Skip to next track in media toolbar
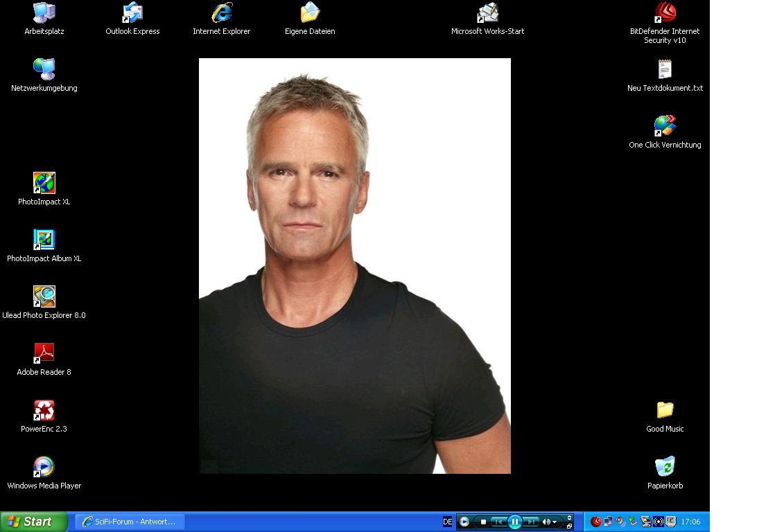Viewport: 784px width, 532px height. pyautogui.click(x=531, y=522)
